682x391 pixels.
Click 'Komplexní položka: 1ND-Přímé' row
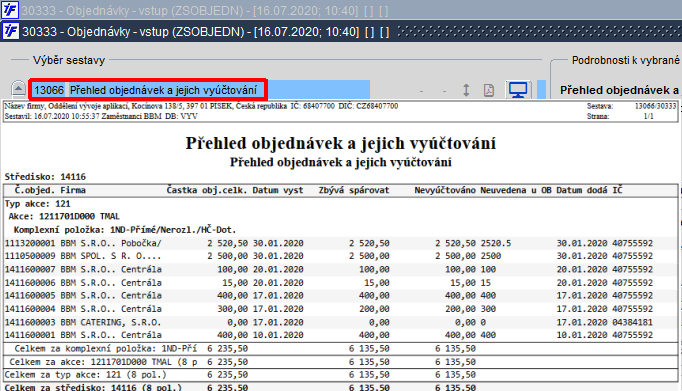(x=125, y=230)
